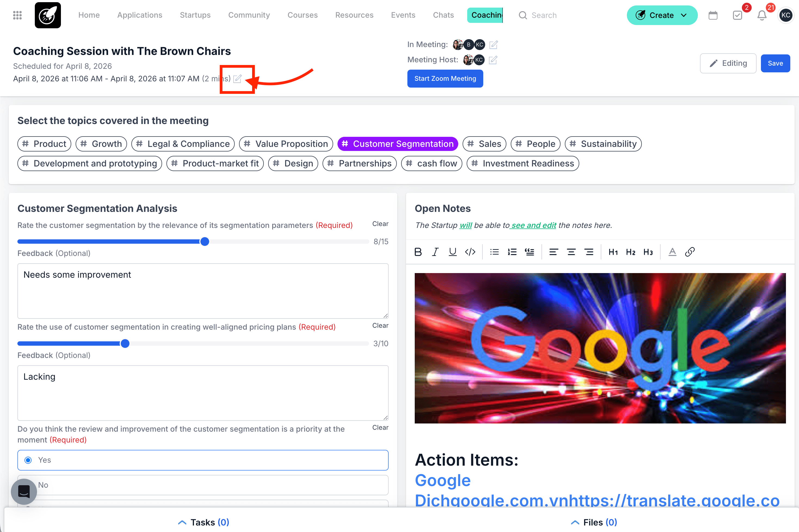The height and width of the screenshot is (532, 799).
Task: Open the Create dropdown menu
Action: tap(662, 15)
